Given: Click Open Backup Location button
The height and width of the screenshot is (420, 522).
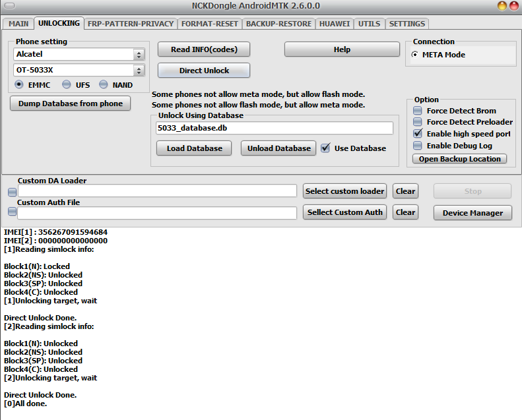Looking at the screenshot, I should coord(460,159).
